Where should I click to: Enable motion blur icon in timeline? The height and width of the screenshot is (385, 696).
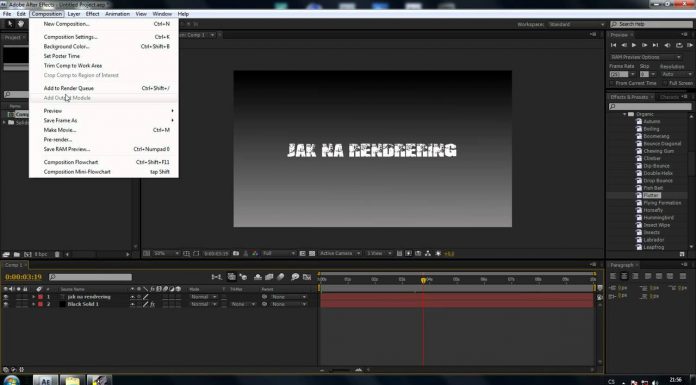click(281, 277)
